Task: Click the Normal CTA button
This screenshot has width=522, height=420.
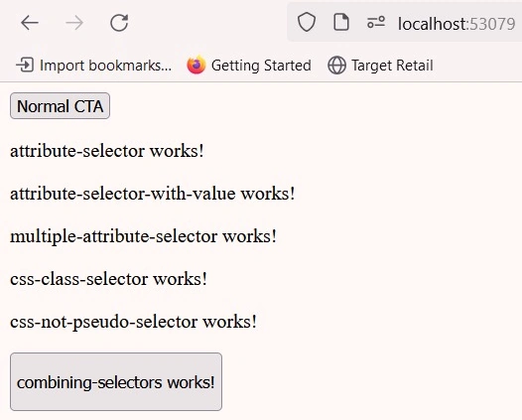Action: [x=60, y=106]
